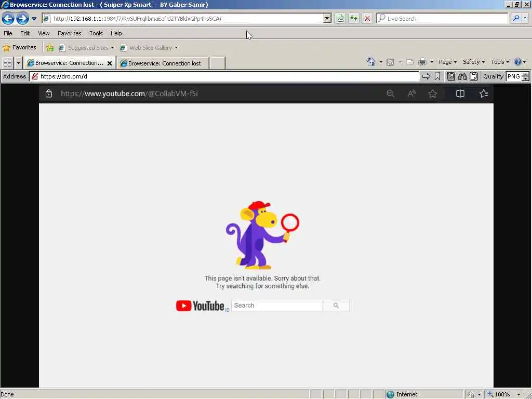Open Suggested Sites link
This screenshot has height=399, width=532.
pos(86,47)
